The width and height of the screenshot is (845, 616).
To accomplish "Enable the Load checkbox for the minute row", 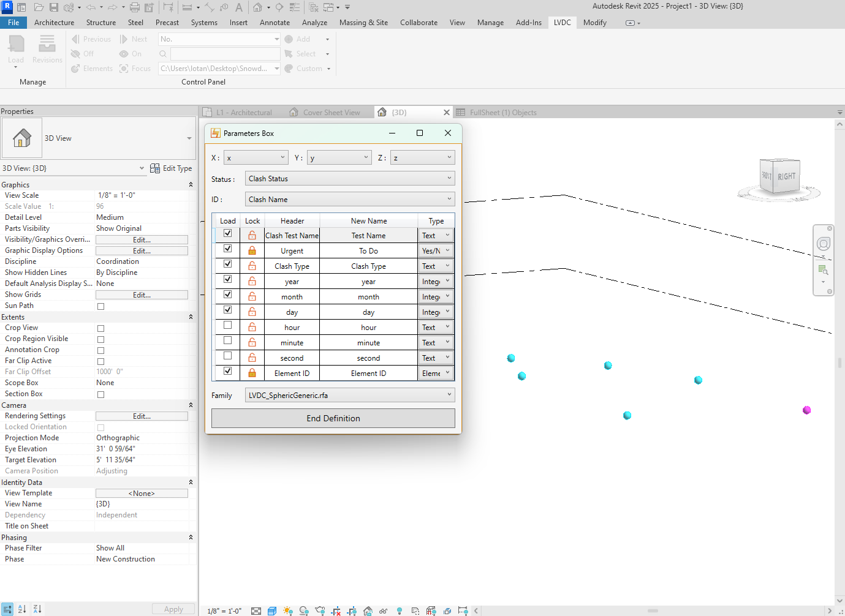I will click(x=227, y=340).
